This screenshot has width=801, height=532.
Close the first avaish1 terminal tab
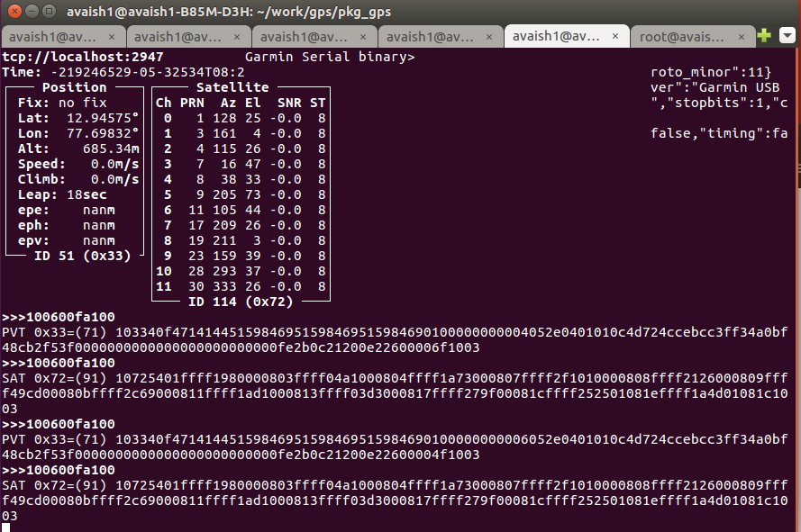coord(112,37)
